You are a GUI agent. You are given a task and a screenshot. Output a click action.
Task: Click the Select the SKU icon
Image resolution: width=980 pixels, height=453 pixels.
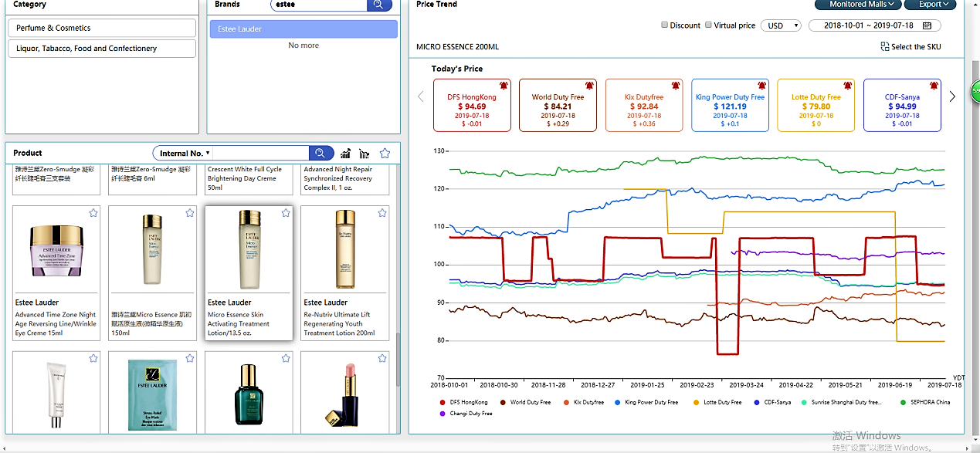tap(885, 46)
